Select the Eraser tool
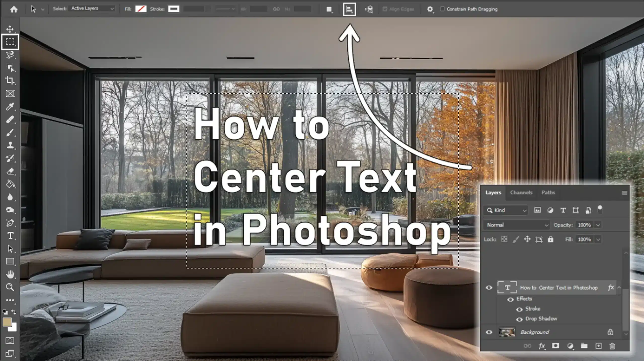The height and width of the screenshot is (361, 644). click(10, 171)
